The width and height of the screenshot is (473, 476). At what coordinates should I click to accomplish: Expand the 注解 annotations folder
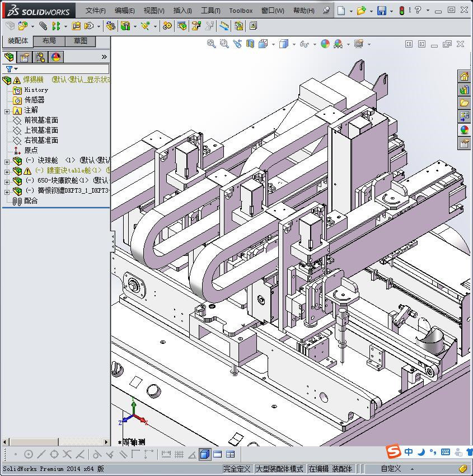7,111
